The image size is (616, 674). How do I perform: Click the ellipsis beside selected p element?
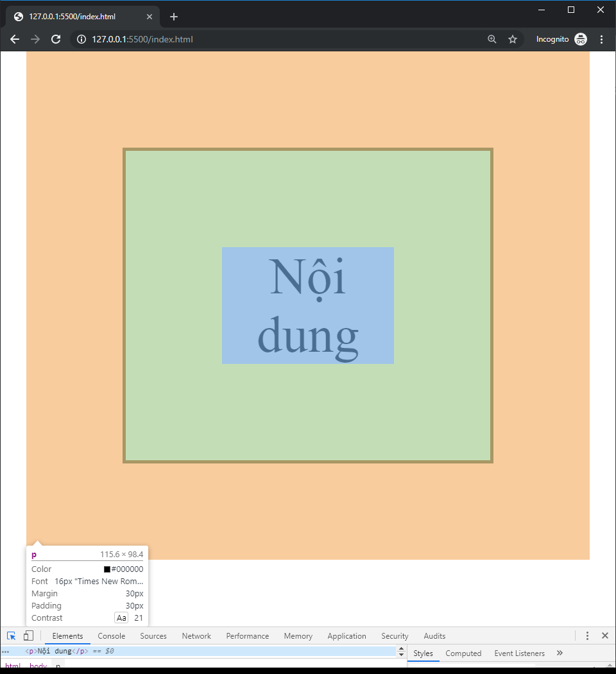click(6, 652)
